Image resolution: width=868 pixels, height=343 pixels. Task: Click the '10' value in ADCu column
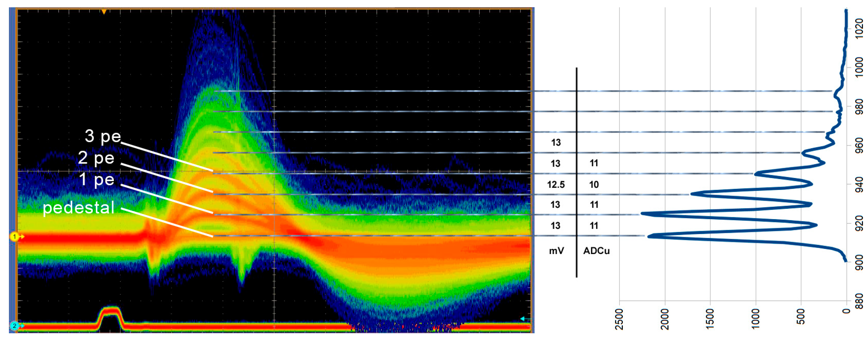click(x=594, y=184)
